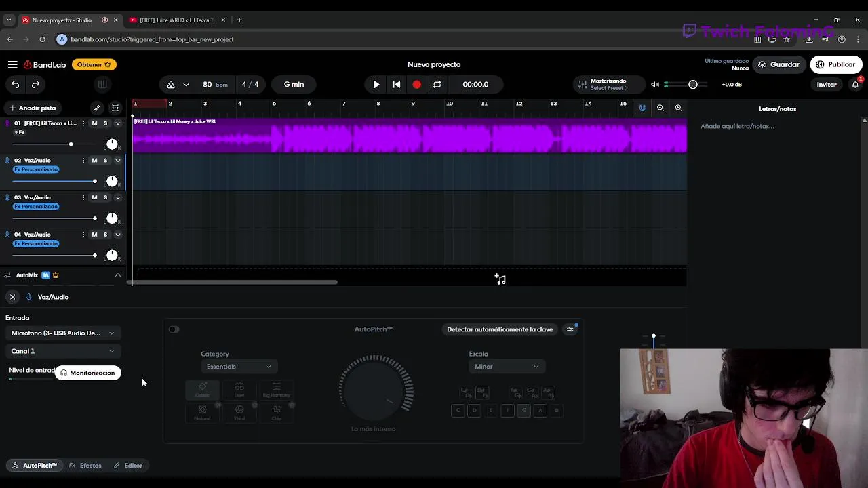Click the Añadir pista button

point(32,108)
